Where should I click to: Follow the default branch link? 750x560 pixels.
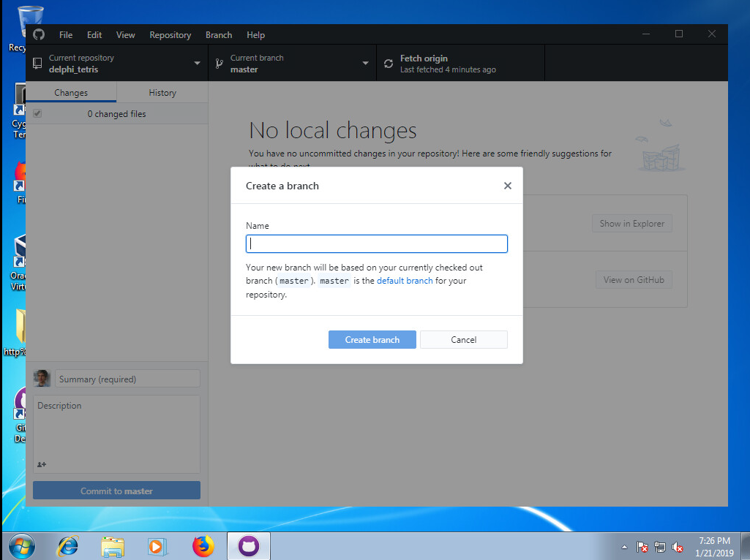coord(405,281)
